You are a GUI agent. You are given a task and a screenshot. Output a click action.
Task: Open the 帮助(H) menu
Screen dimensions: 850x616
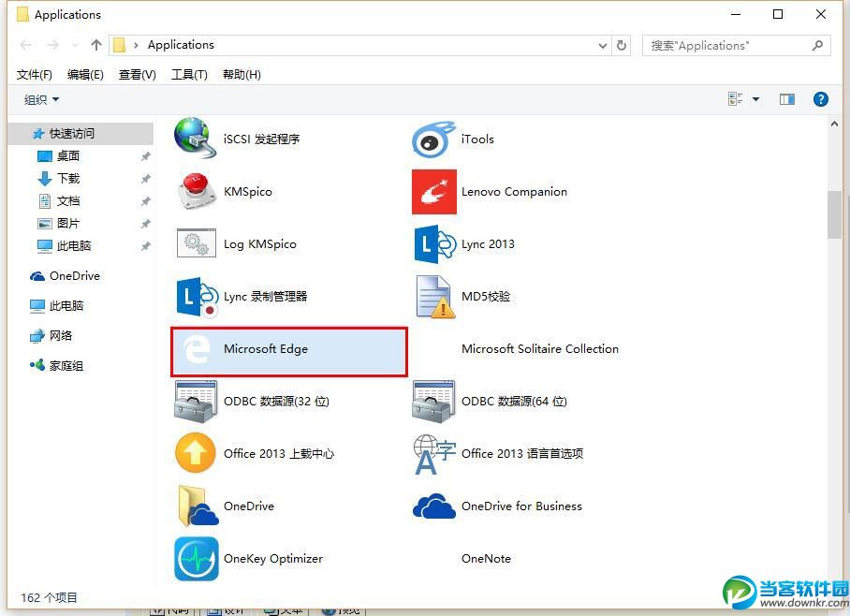coord(242,75)
